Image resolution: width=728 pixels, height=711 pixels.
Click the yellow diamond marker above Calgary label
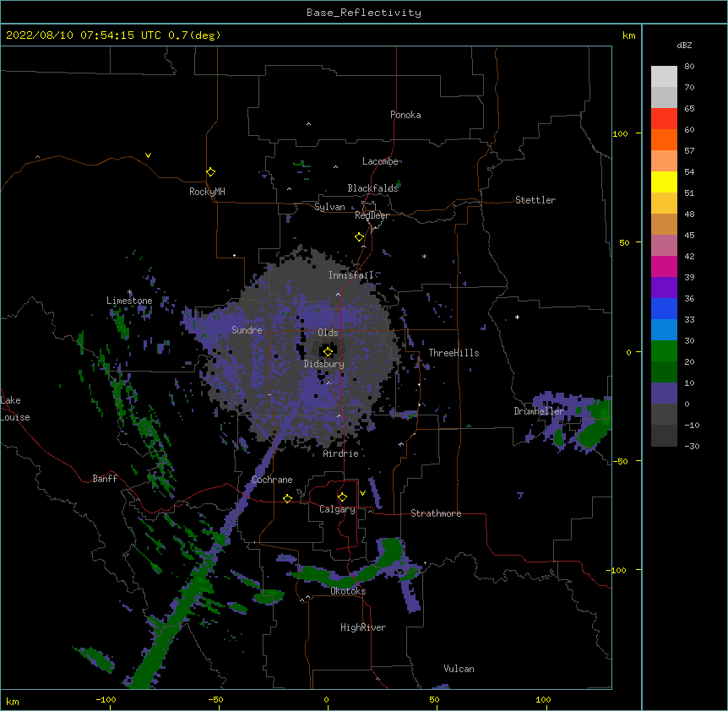[x=342, y=497]
